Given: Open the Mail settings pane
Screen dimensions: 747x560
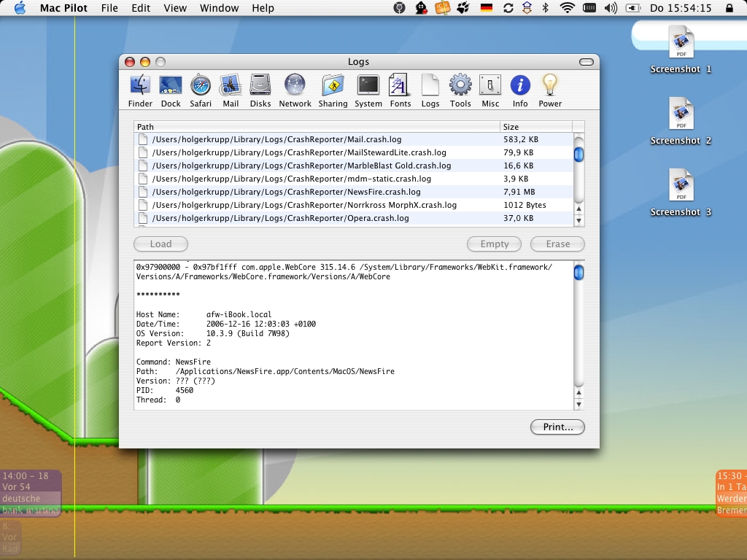Looking at the screenshot, I should [231, 90].
